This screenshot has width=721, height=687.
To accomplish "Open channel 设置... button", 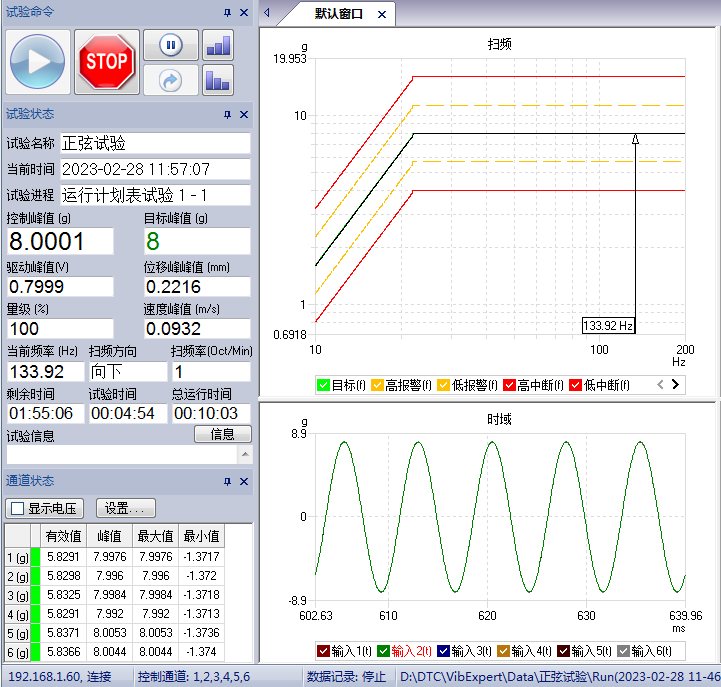I will [x=126, y=509].
